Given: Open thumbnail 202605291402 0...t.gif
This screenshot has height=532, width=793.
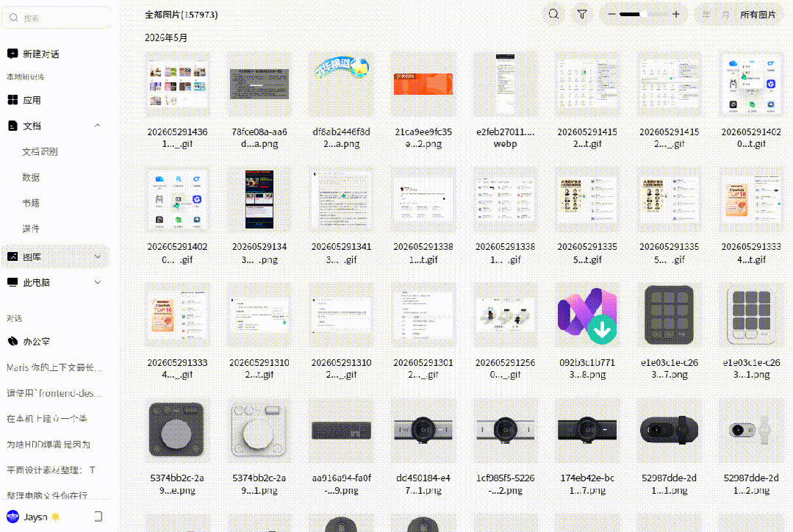Looking at the screenshot, I should click(x=751, y=84).
